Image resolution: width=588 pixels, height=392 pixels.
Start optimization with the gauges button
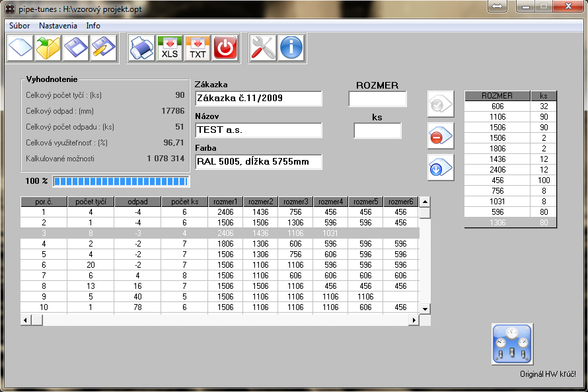click(512, 344)
